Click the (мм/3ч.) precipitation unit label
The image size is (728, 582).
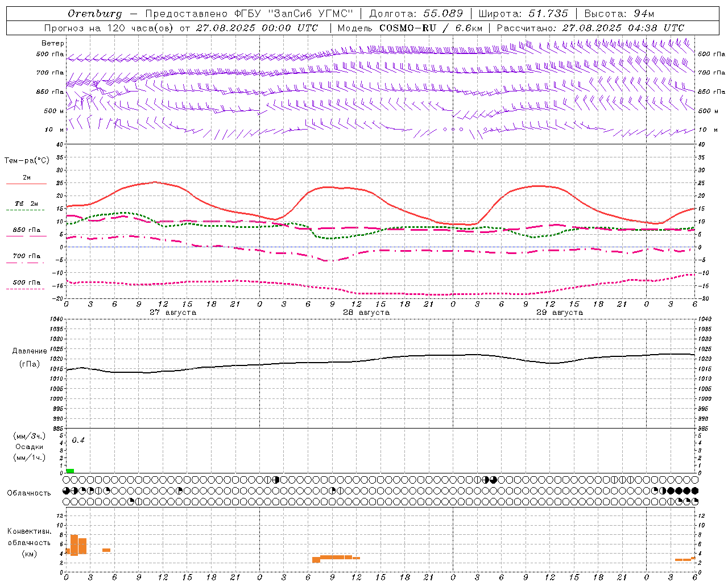coord(30,436)
